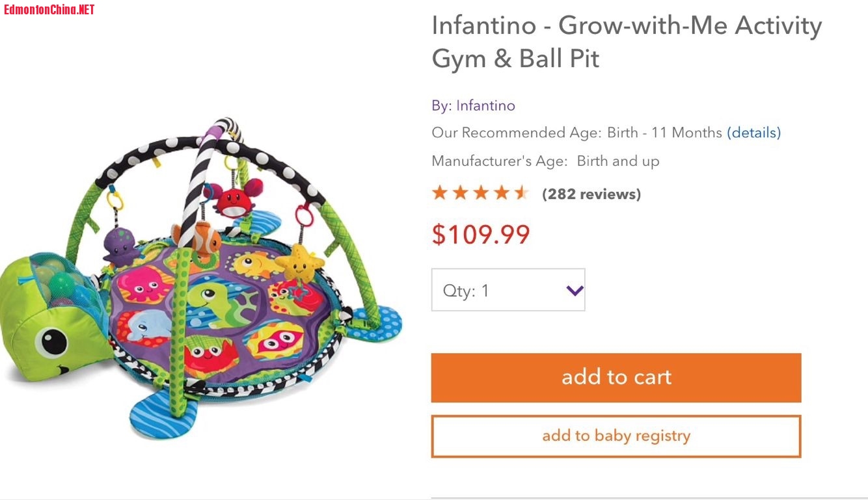Open the Infantino brand link
The width and height of the screenshot is (868, 500).
(485, 105)
